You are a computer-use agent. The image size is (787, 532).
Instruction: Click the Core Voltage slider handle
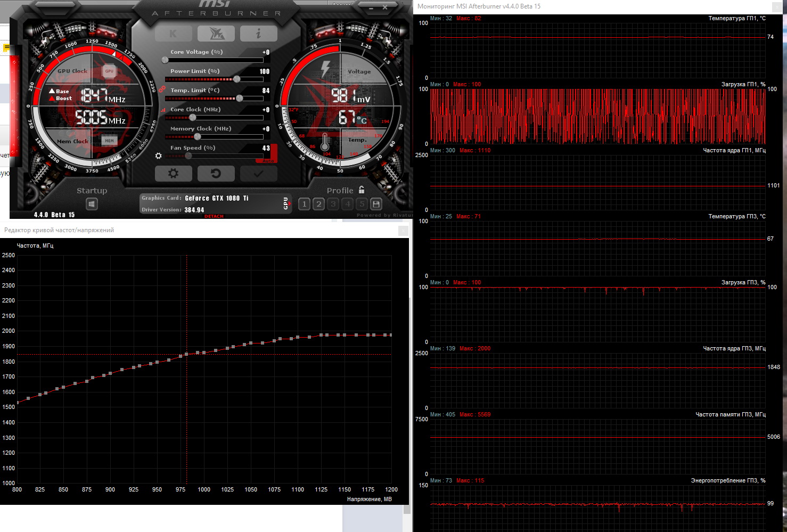(x=165, y=60)
